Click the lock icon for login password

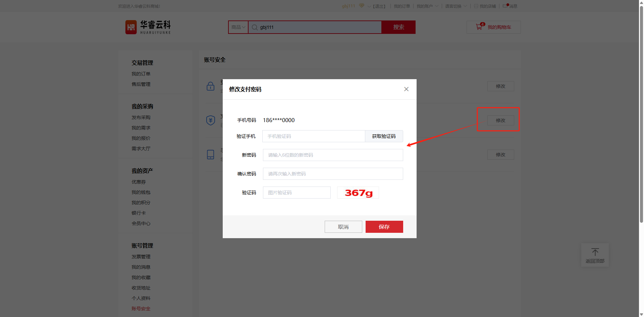(210, 86)
